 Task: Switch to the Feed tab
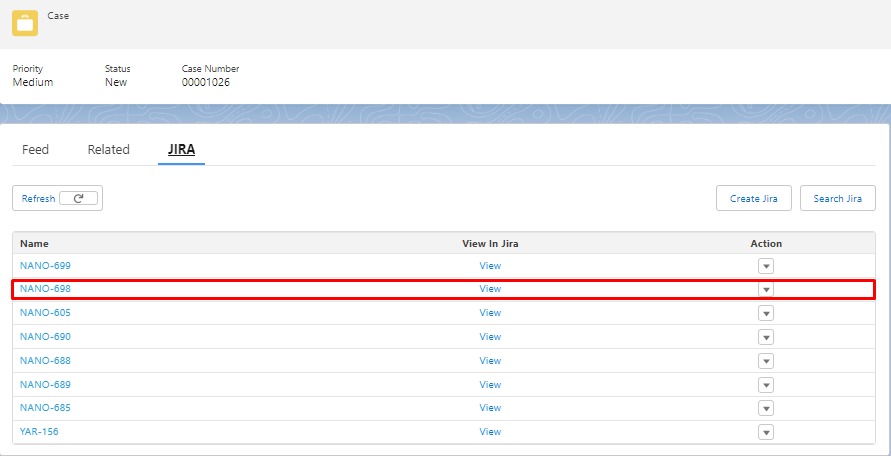click(35, 150)
